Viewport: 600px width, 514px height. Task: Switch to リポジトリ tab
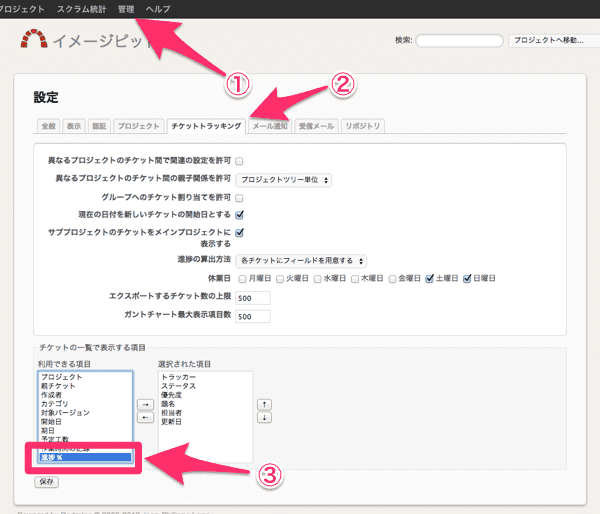tap(363, 126)
